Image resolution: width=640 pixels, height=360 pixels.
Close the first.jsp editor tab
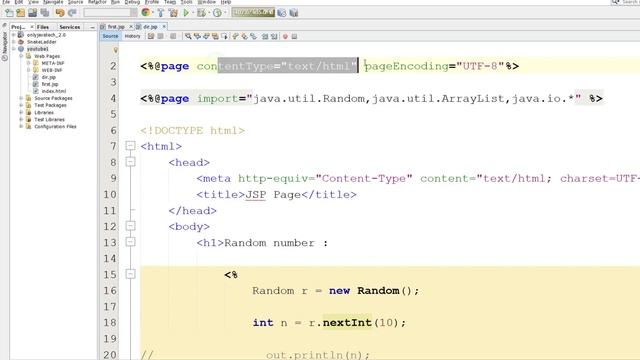pyautogui.click(x=131, y=27)
